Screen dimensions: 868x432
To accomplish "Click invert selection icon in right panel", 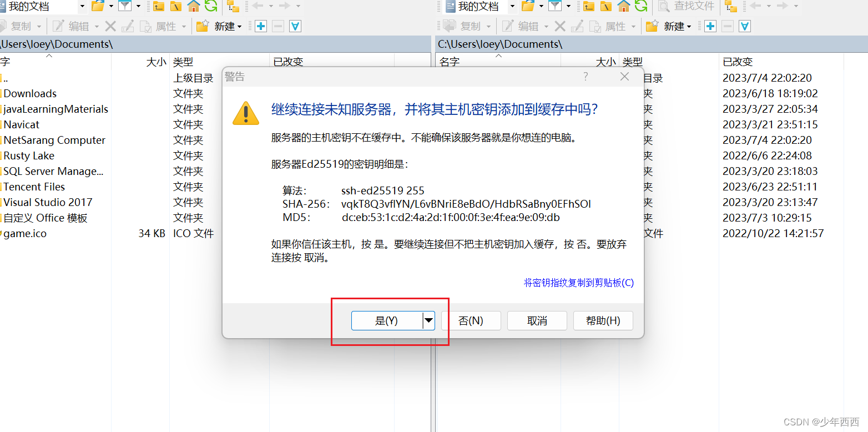I will pyautogui.click(x=745, y=26).
